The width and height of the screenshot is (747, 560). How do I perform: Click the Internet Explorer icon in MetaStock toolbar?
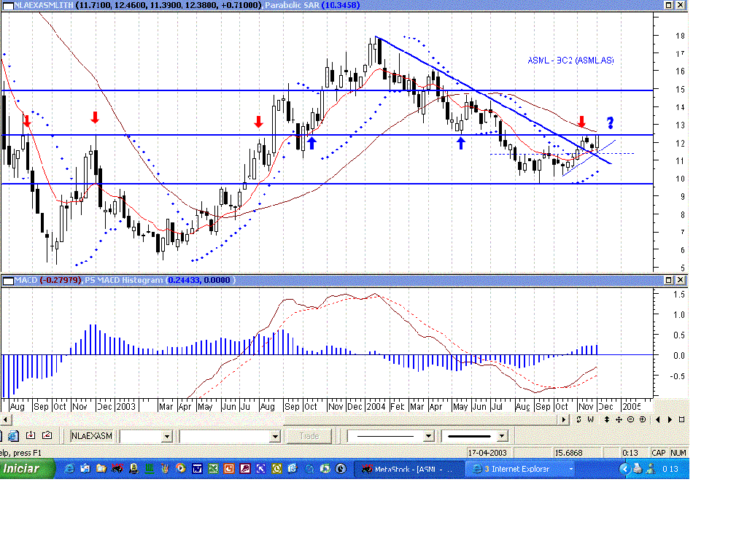point(13,435)
